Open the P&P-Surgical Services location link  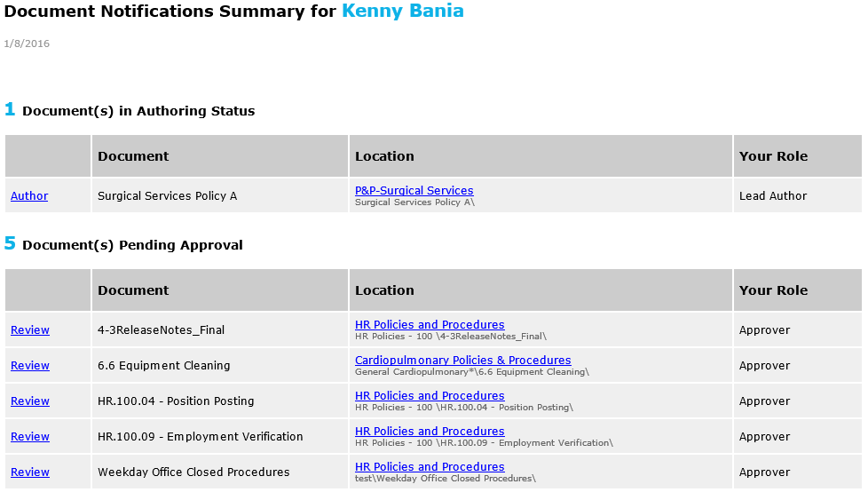click(414, 190)
